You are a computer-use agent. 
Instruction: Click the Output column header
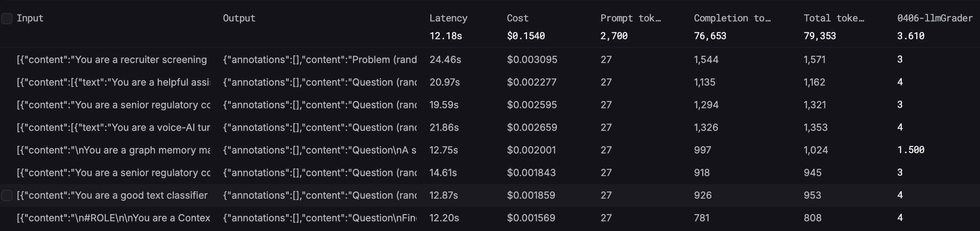click(239, 18)
